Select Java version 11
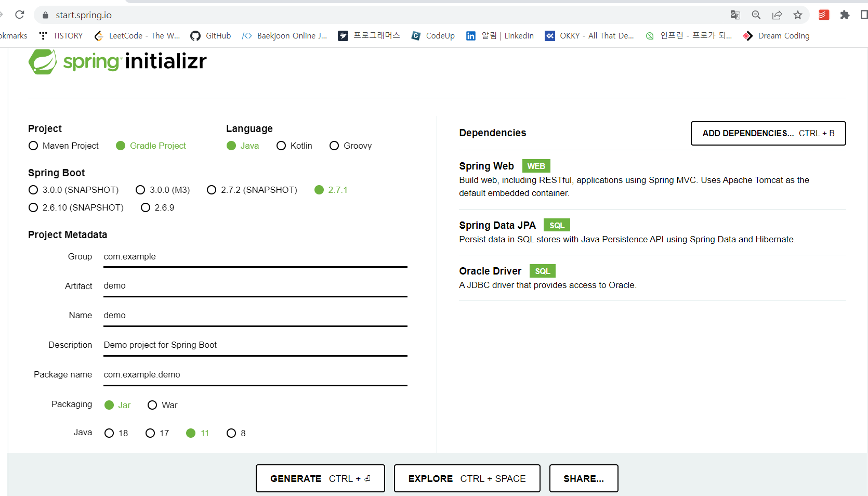The width and height of the screenshot is (868, 496). 198,433
